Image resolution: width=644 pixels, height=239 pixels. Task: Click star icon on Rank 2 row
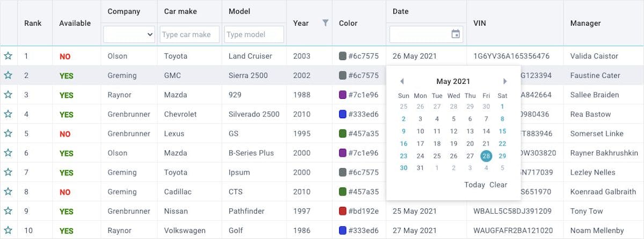pyautogui.click(x=8, y=76)
